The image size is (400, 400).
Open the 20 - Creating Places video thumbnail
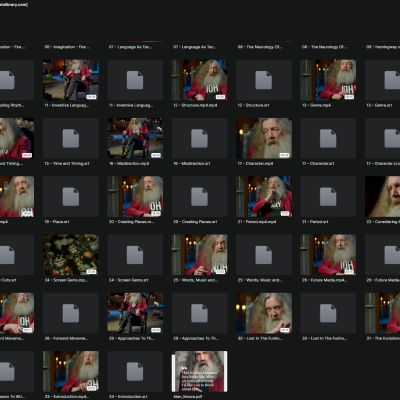[x=135, y=197]
